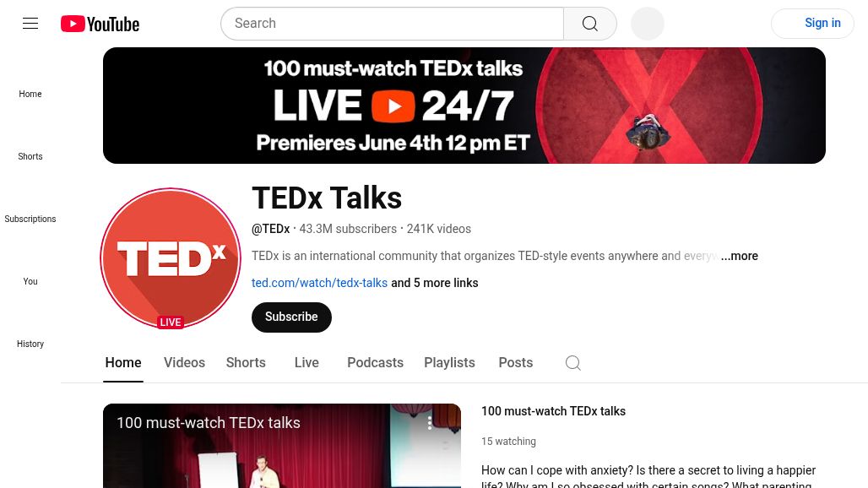Switch to the Podcasts tab
The image size is (868, 488).
[x=376, y=363]
